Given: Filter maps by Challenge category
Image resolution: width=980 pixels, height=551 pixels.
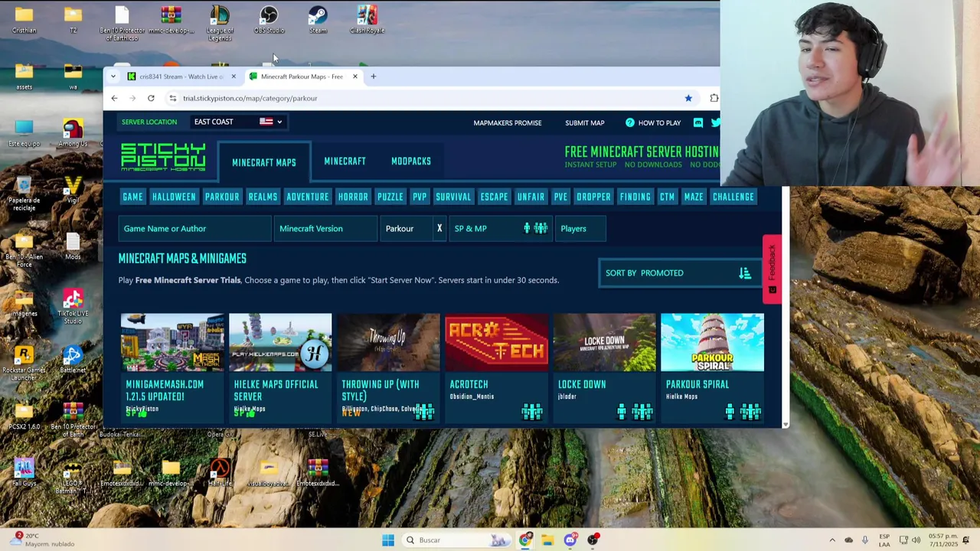Looking at the screenshot, I should pos(733,197).
